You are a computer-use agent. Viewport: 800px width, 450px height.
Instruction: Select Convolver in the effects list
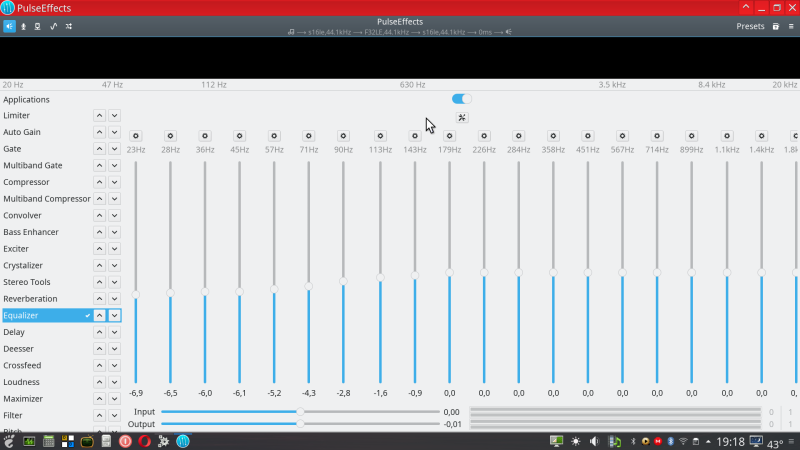coord(22,215)
